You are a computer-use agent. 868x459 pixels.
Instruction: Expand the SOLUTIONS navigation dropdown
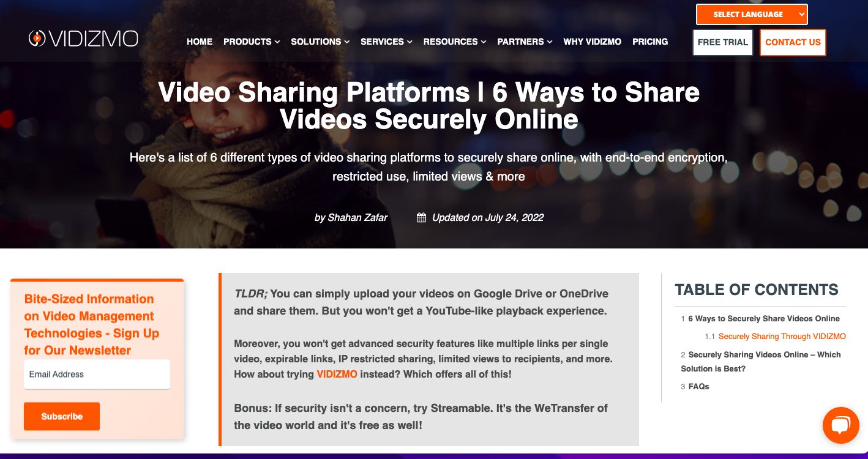(320, 42)
